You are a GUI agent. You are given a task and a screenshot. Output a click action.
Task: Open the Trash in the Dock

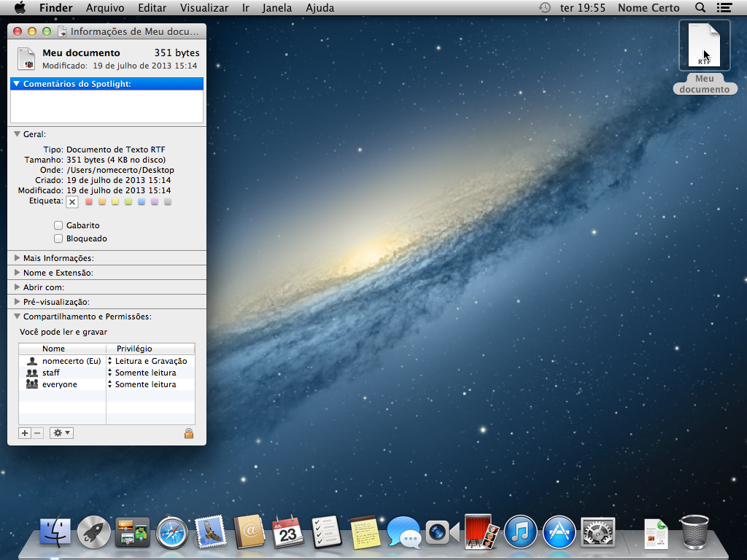694,532
